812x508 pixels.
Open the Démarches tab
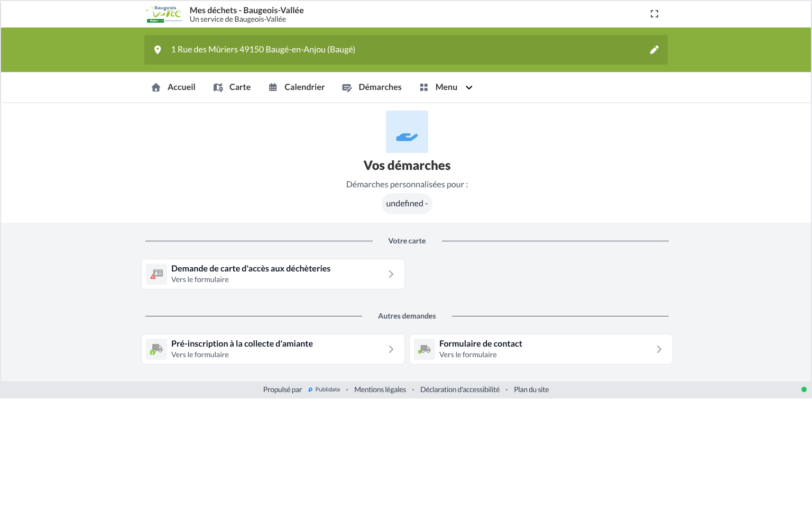372,87
